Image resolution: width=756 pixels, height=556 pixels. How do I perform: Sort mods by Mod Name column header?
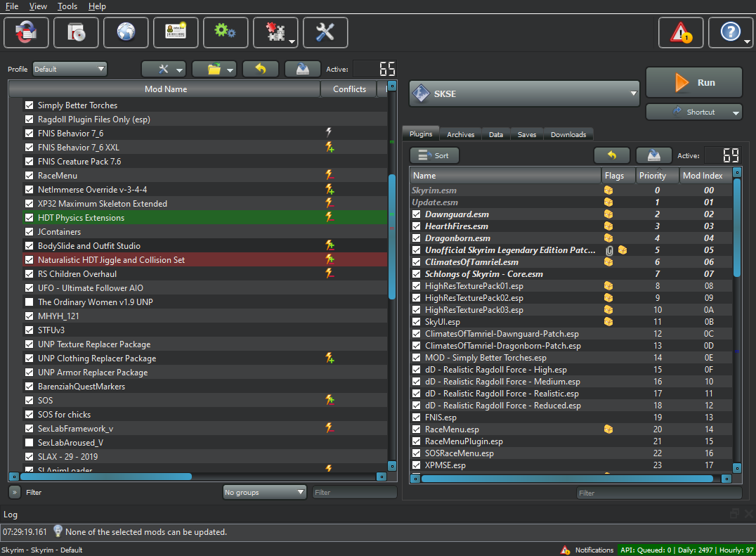(x=165, y=89)
